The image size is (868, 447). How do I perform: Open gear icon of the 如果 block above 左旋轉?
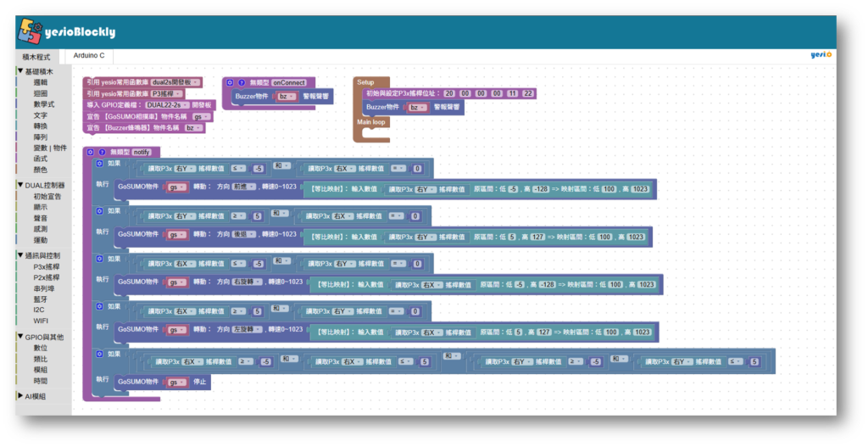[100, 306]
